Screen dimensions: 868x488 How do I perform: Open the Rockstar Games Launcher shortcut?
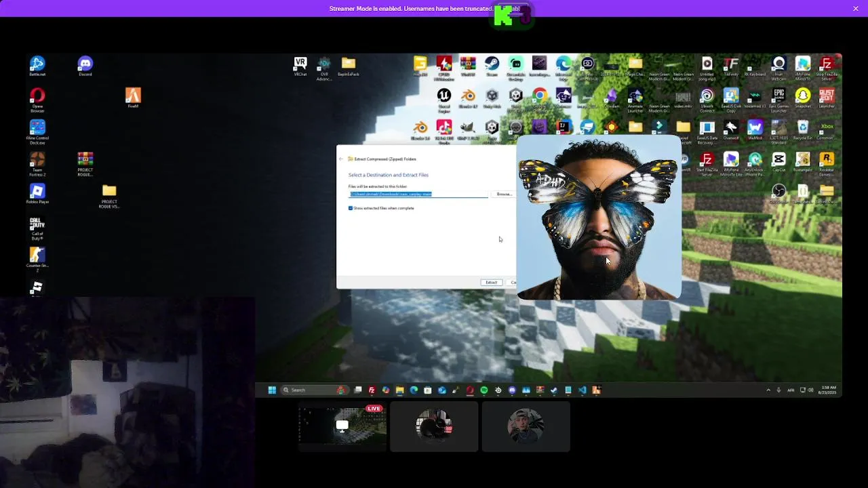pyautogui.click(x=827, y=163)
